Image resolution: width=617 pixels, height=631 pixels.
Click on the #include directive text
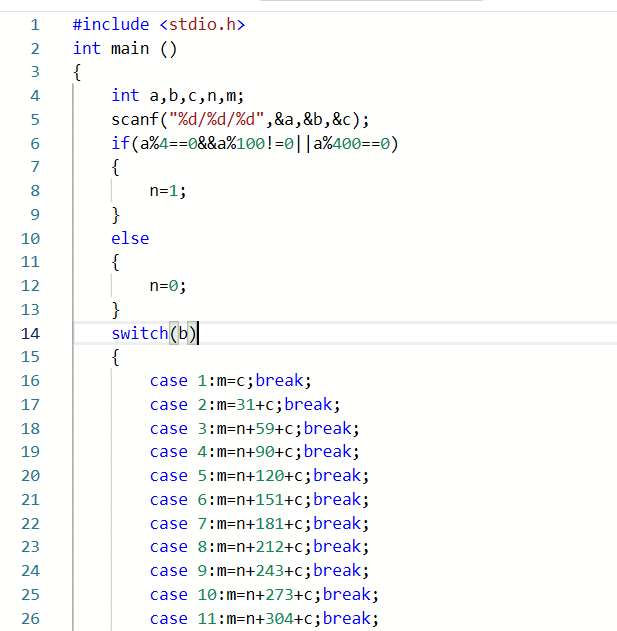pyautogui.click(x=111, y=25)
